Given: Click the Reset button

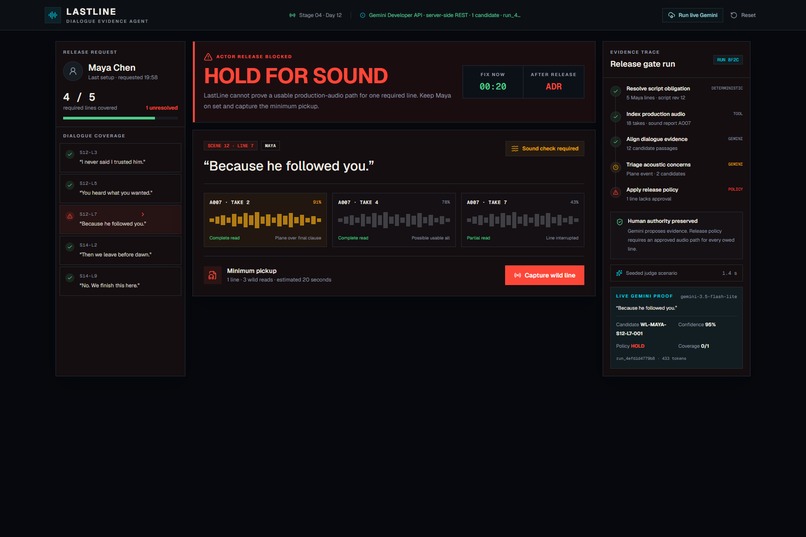Looking at the screenshot, I should [743, 15].
